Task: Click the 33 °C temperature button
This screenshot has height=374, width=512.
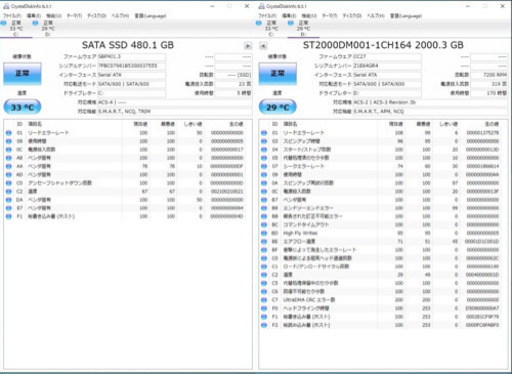Action: click(x=22, y=107)
